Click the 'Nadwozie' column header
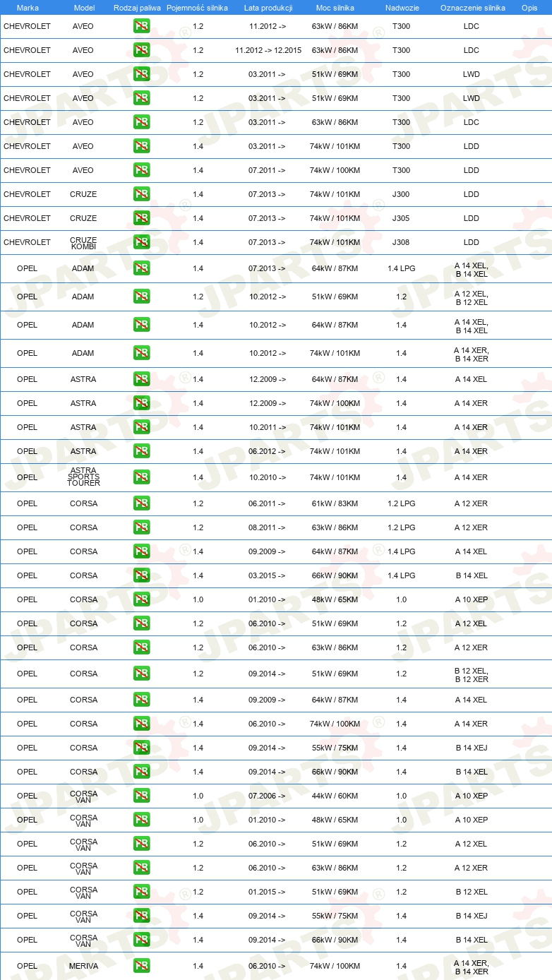The image size is (552, 980). pos(401,8)
